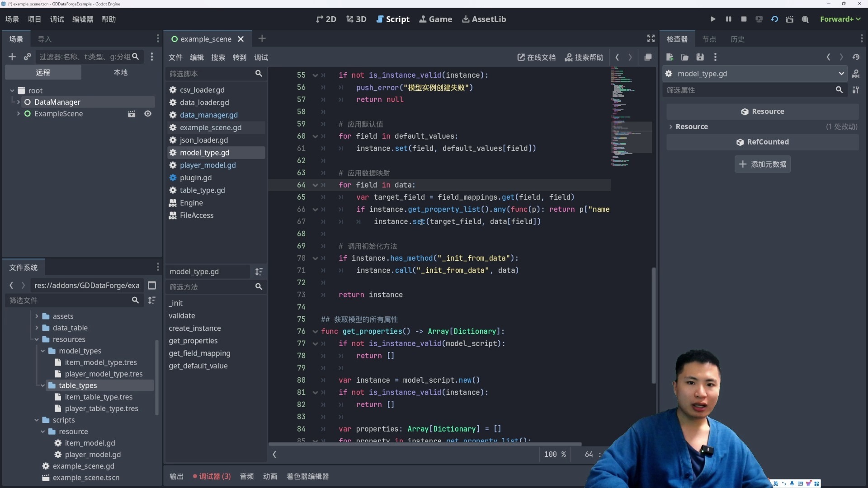Save the current resource icon

click(700, 57)
